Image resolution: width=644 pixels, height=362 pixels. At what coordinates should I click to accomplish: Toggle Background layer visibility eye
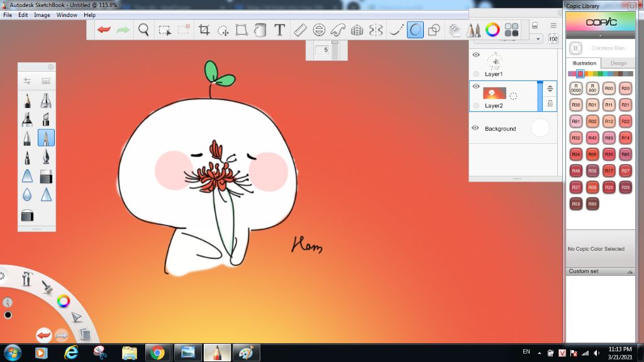pos(475,128)
